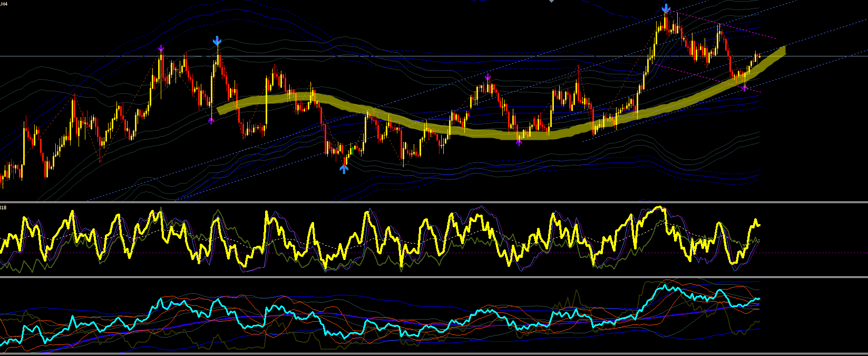Click the purple down arrow just left of the blue down arrow on the horizontal line
Viewport: 868px width, 356px height.
(x=161, y=49)
